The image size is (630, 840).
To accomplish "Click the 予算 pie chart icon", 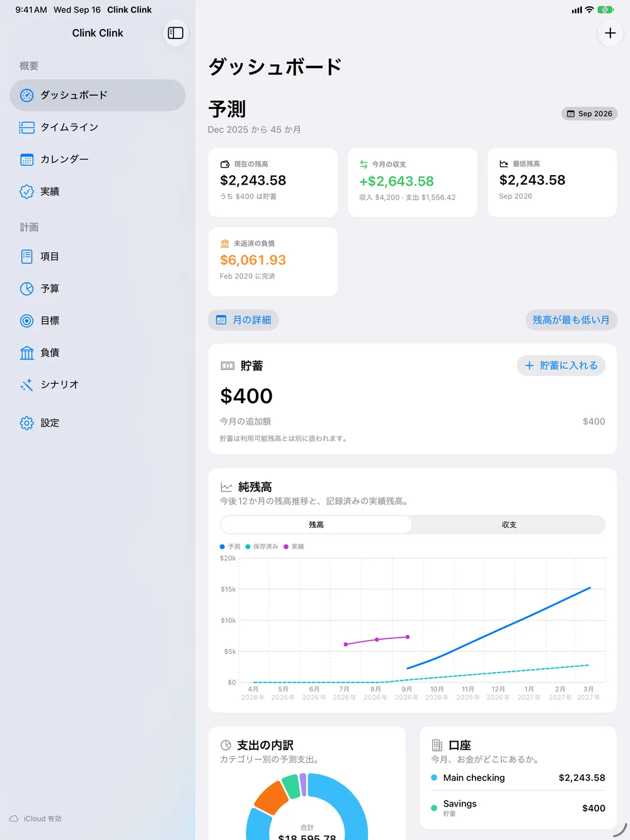I will pyautogui.click(x=26, y=289).
